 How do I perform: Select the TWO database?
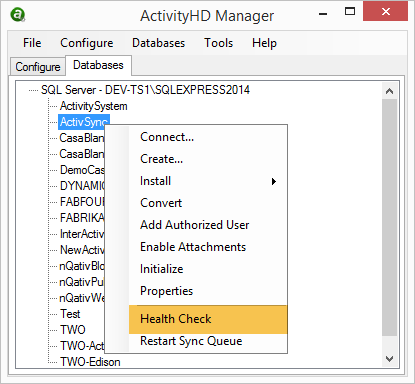pos(73,330)
